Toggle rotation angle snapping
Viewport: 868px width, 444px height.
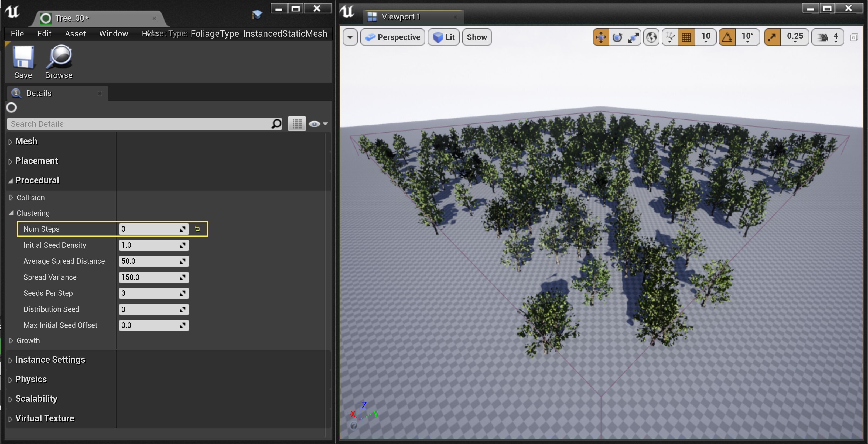pos(727,37)
